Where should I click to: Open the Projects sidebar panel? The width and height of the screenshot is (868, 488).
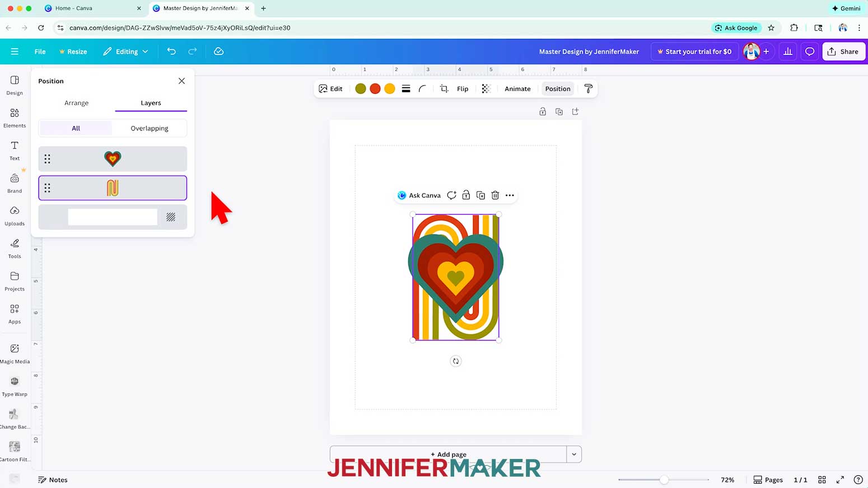(15, 281)
